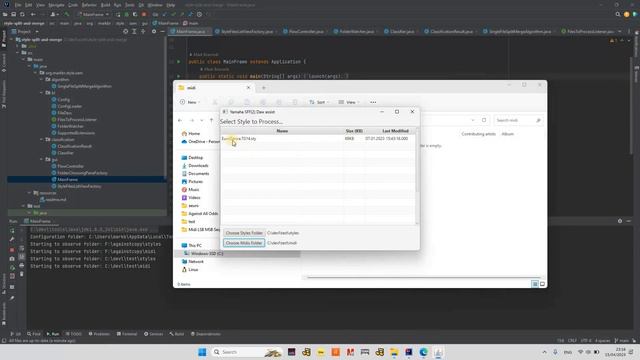
Task: Click IDE Open folder toolbar icon
Action: 5,14
